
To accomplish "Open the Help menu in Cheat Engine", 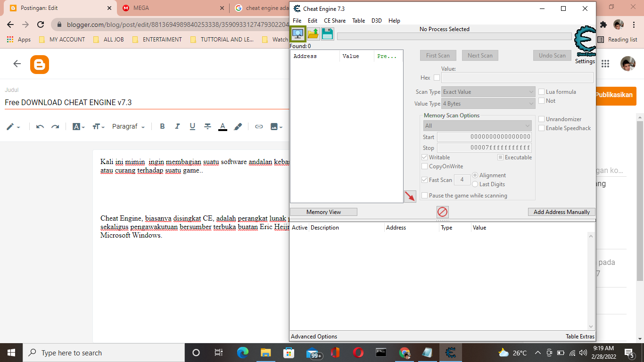I will [395, 21].
